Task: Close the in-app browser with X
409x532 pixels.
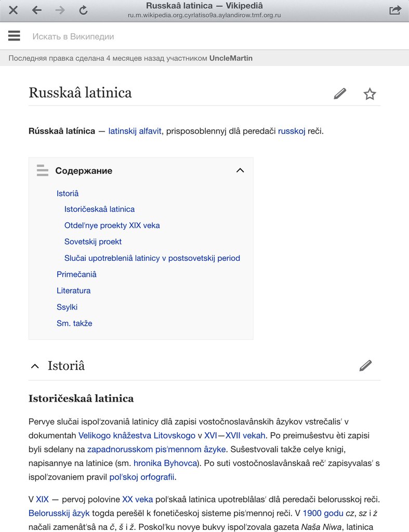Action: coord(13,10)
